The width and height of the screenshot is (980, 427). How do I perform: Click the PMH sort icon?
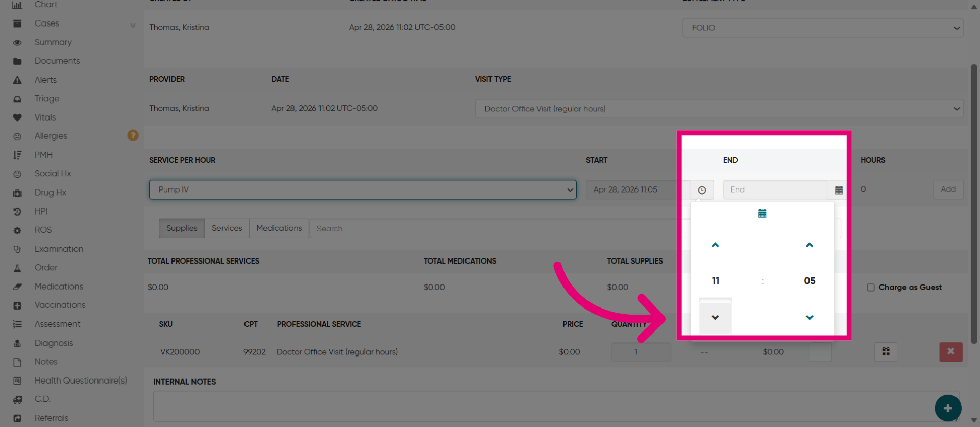click(17, 155)
